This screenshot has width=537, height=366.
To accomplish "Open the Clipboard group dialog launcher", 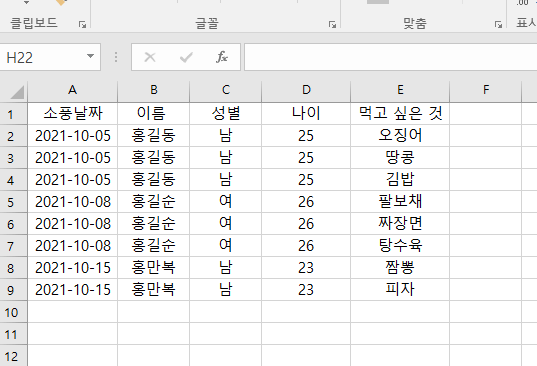I will pyautogui.click(x=82, y=24).
